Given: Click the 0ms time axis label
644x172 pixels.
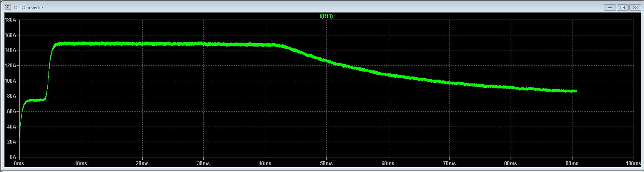Looking at the screenshot, I should (x=19, y=164).
